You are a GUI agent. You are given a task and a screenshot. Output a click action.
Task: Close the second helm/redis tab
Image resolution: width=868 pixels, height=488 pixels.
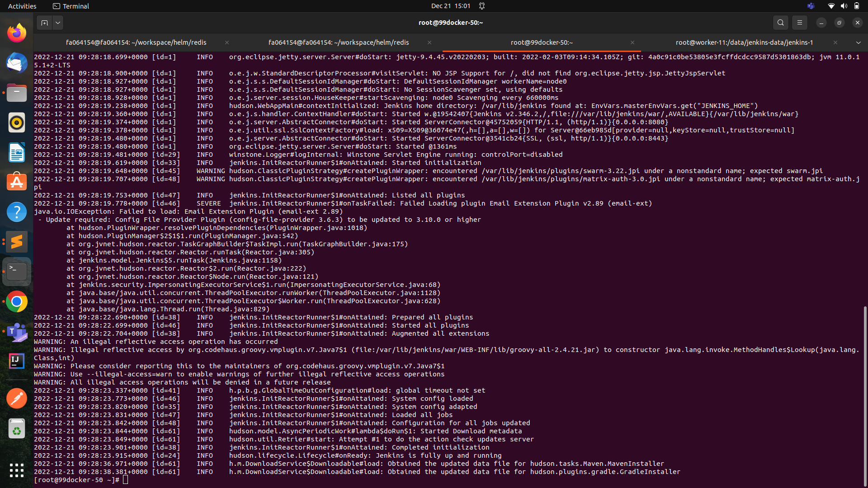pyautogui.click(x=429, y=42)
